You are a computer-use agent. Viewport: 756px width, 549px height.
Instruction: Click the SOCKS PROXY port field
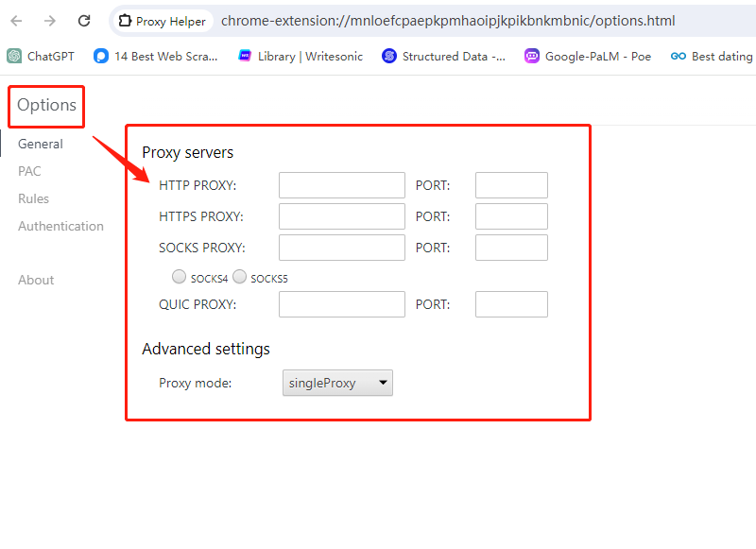(511, 248)
